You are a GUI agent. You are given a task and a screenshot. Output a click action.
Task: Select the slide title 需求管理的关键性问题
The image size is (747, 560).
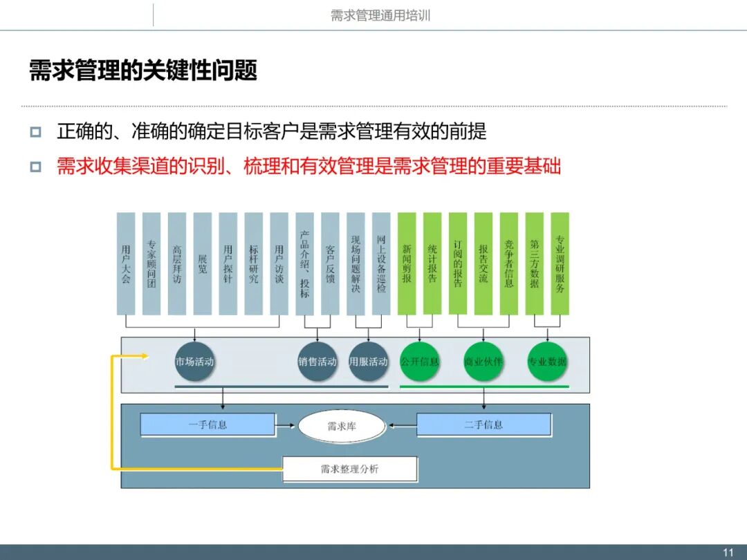(x=142, y=68)
